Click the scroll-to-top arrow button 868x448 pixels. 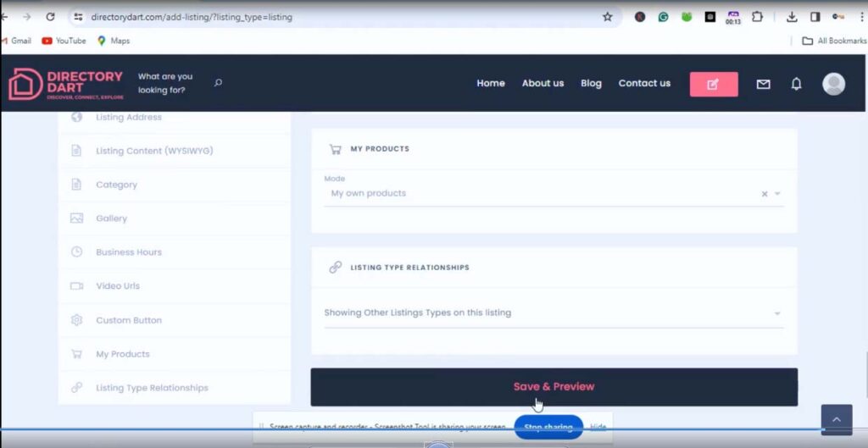837,420
